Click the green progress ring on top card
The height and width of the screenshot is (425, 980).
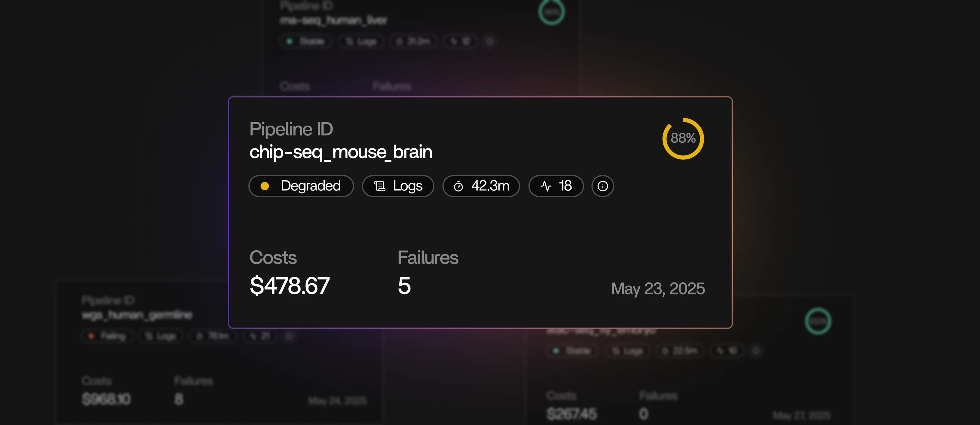click(551, 12)
